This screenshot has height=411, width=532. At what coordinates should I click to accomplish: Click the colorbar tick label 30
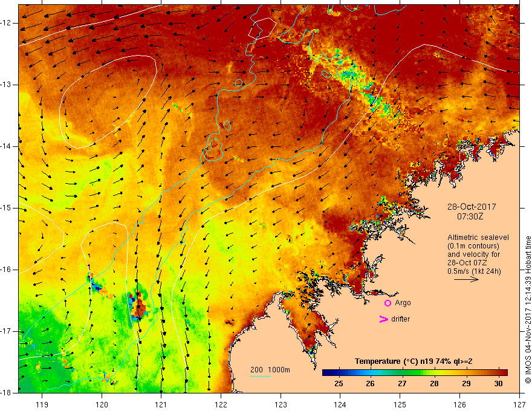pyautogui.click(x=498, y=384)
